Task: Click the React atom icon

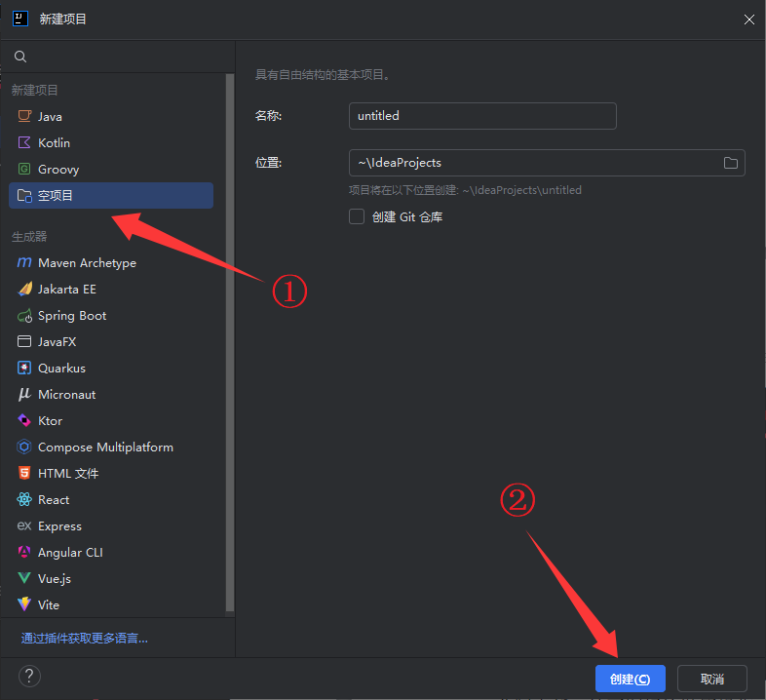Action: pos(24,499)
